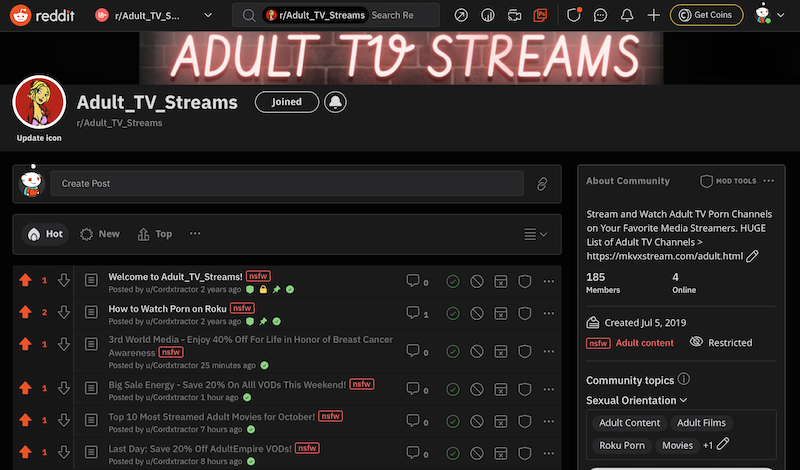Image resolution: width=800 pixels, height=470 pixels.
Task: Click the Restricted eye icon label
Action: 720,342
